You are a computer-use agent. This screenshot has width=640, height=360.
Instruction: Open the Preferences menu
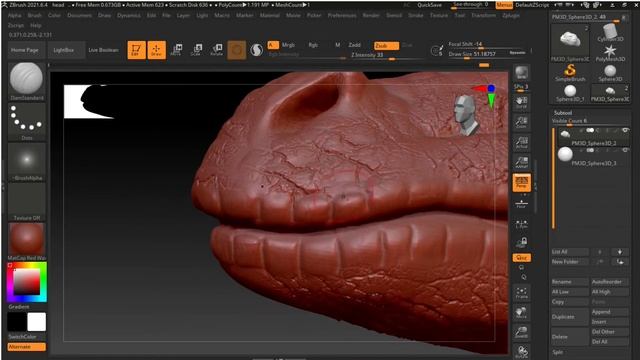click(x=342, y=15)
